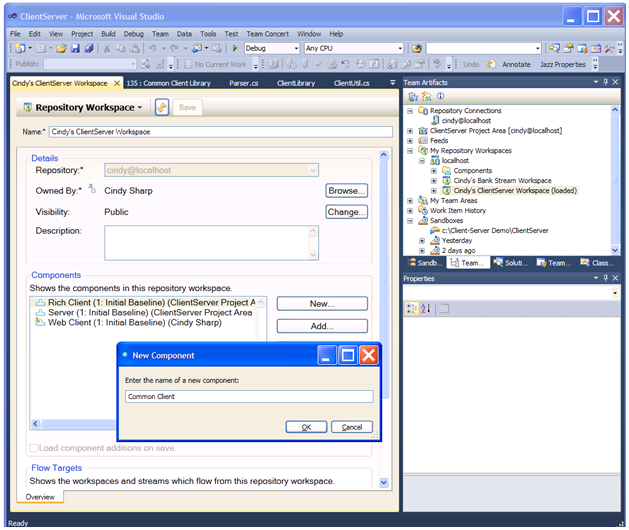Click the component name field in New Component dialog

249,396
